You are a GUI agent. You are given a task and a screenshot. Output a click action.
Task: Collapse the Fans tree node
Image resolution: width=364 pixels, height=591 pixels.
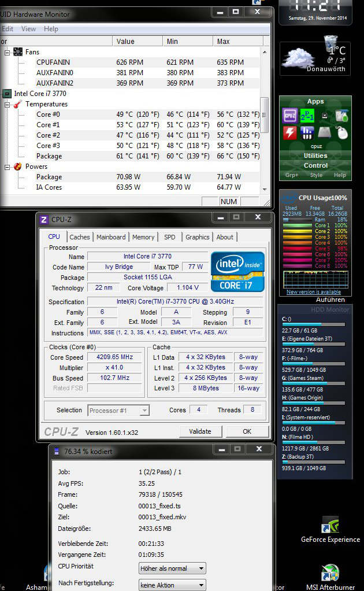pos(7,53)
